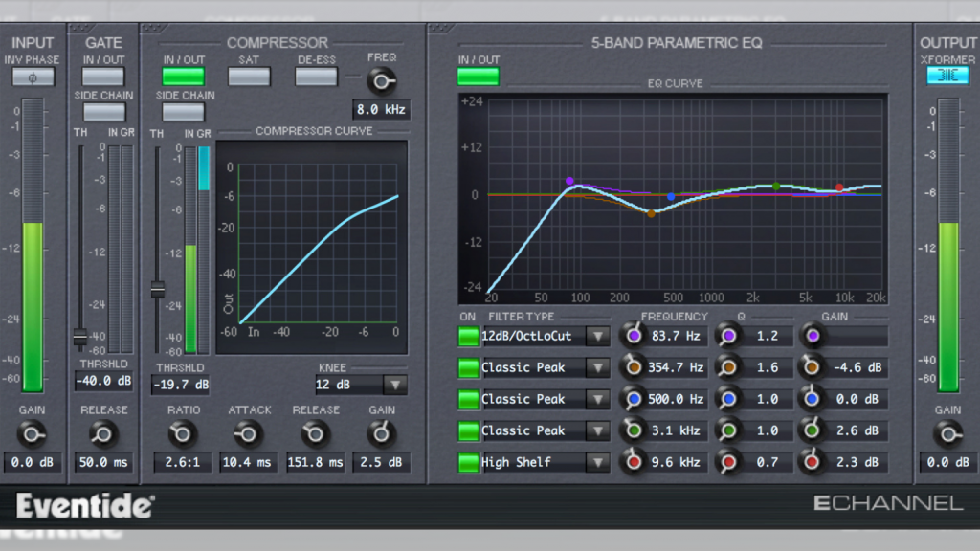Open filter type dropdown for 500.0 Hz band
The width and height of the screenshot is (980, 551).
click(597, 399)
